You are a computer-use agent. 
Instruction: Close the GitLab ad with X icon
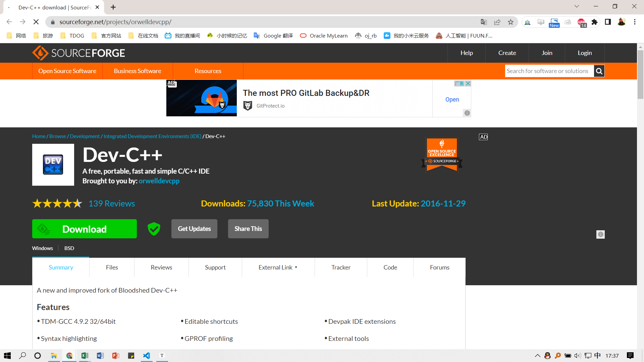coord(468,83)
